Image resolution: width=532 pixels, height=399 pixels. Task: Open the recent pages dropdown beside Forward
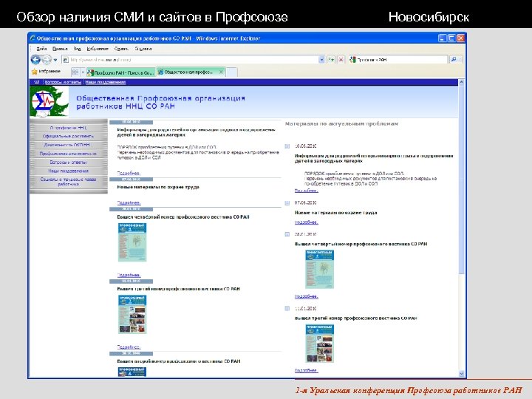pos(55,60)
